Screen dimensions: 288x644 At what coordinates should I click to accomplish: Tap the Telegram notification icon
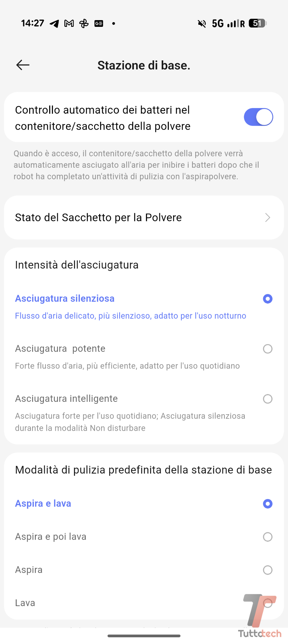tap(54, 23)
